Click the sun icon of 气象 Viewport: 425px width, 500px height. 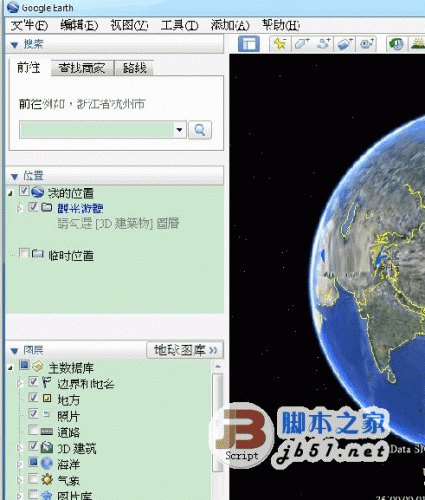[x=47, y=479]
